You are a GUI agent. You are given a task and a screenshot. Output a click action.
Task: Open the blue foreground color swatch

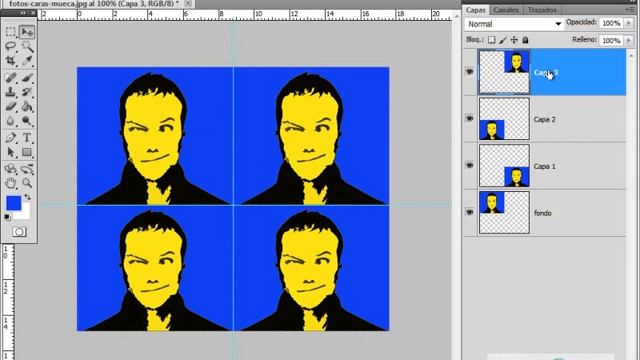tap(13, 203)
